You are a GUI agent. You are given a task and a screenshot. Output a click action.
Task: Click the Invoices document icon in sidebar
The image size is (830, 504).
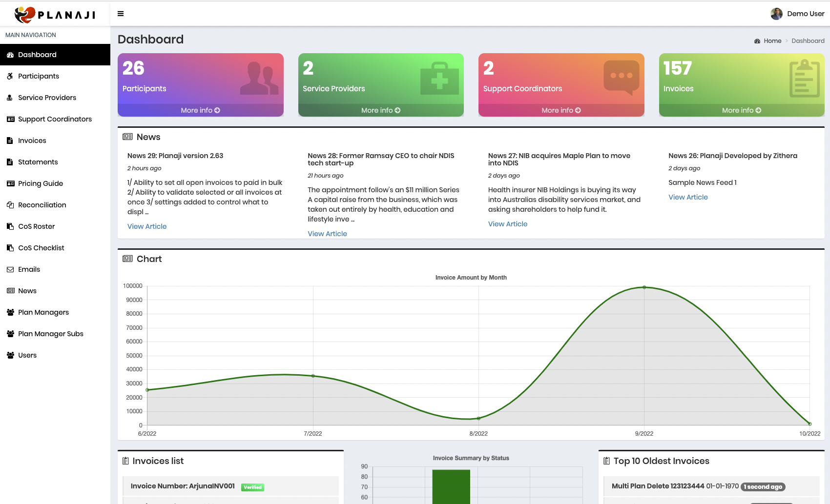point(10,141)
